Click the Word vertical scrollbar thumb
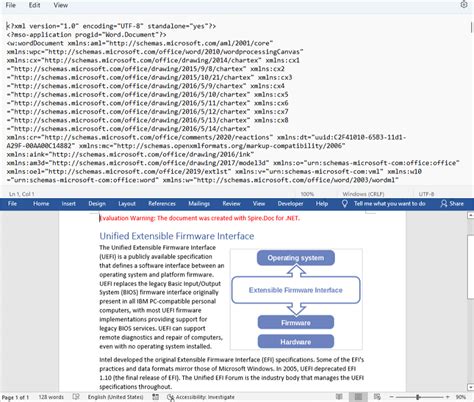The image size is (474, 402). tap(471, 266)
